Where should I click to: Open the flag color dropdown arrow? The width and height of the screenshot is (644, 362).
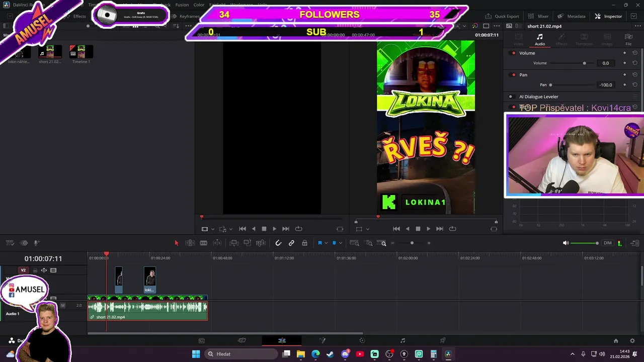[326, 243]
